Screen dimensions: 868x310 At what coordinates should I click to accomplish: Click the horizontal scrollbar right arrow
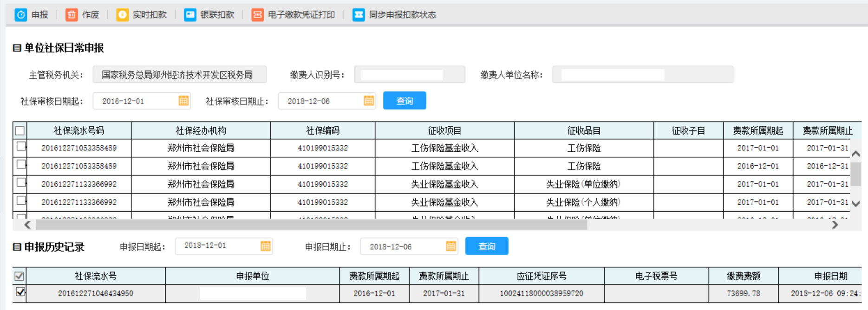pos(835,225)
